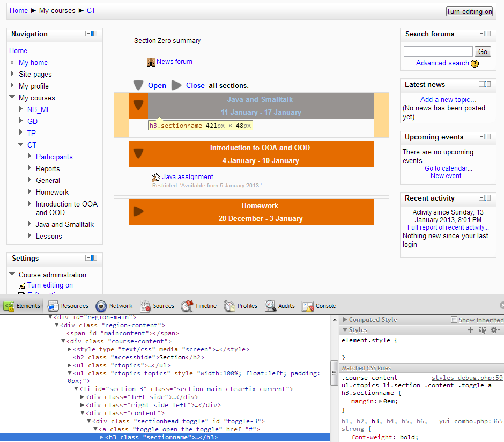The image size is (504, 442).
Task: Expand the Site pages tree node
Action: [x=12, y=73]
